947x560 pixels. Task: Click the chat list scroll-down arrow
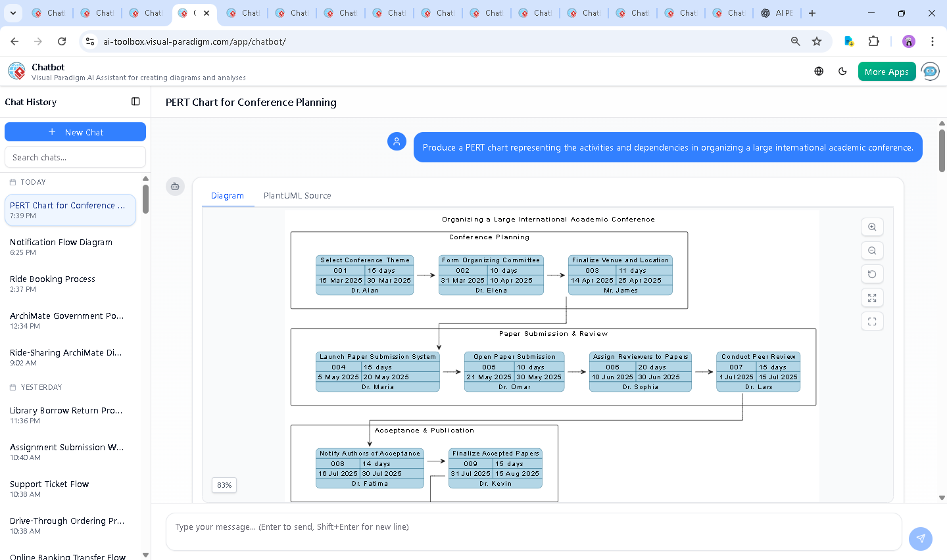click(x=145, y=555)
